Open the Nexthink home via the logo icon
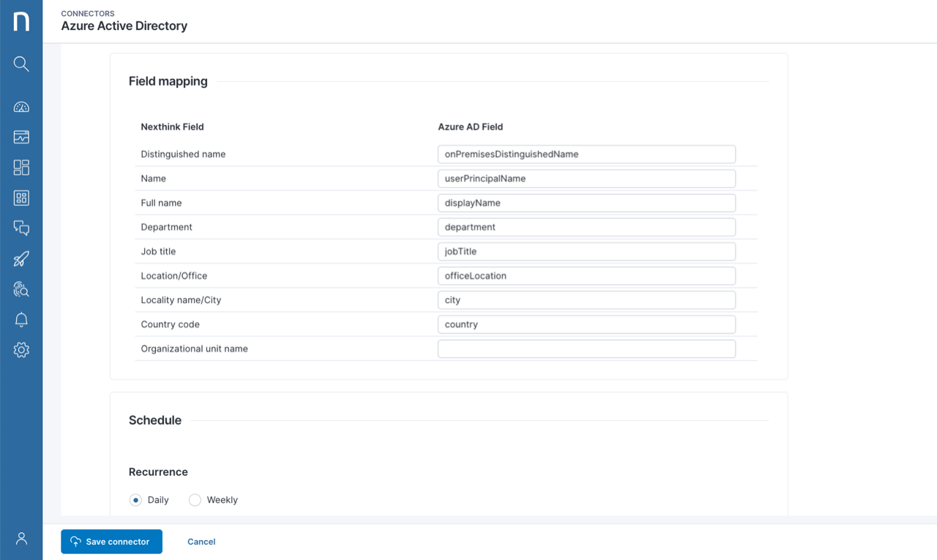This screenshot has width=937, height=560. point(21,20)
